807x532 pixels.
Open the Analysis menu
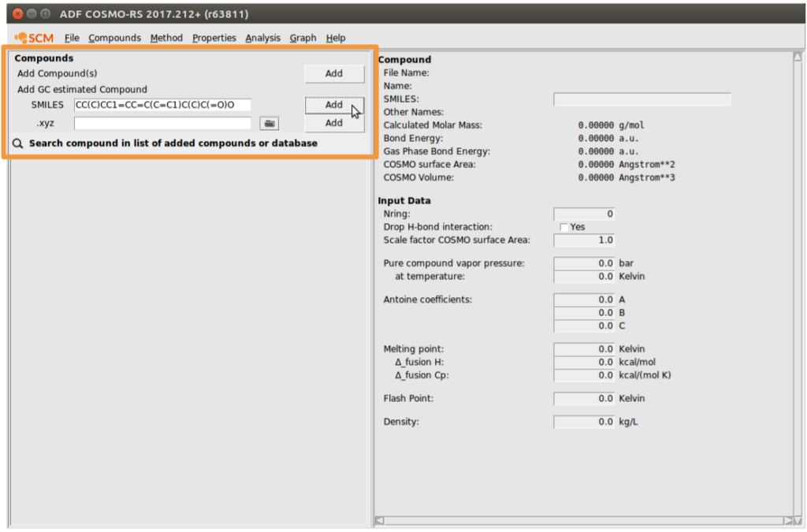pyautogui.click(x=262, y=38)
